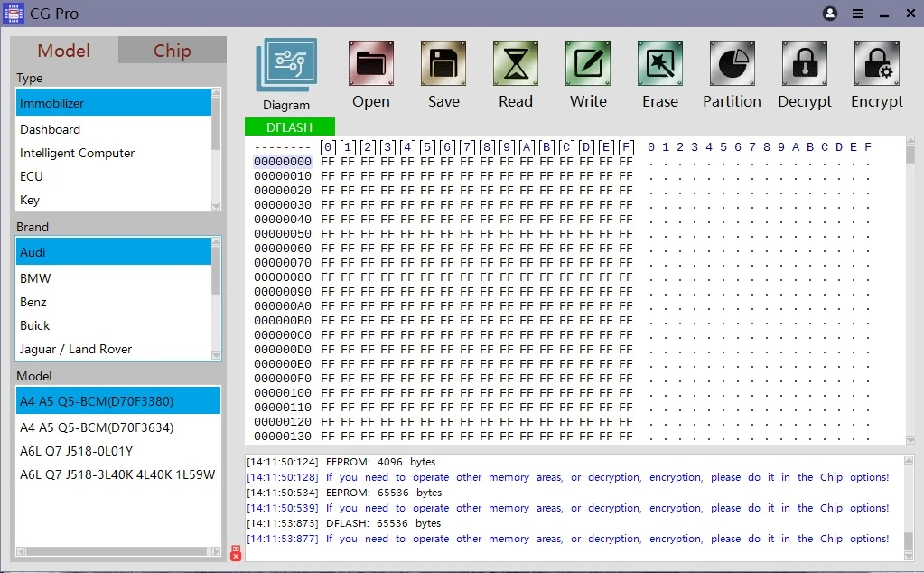Screen dimensions: 924x573
Task: Click the Save floppy disk icon
Action: click(x=443, y=63)
